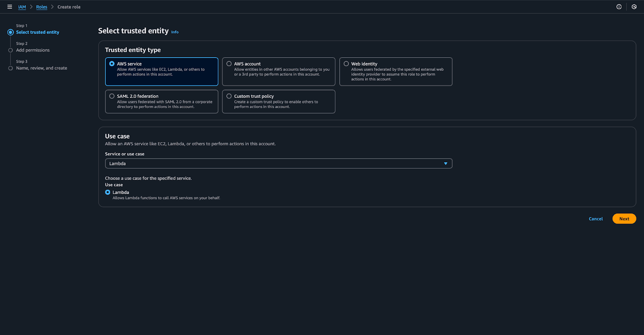
Task: Select the Lambda use case radio button
Action: tap(108, 192)
